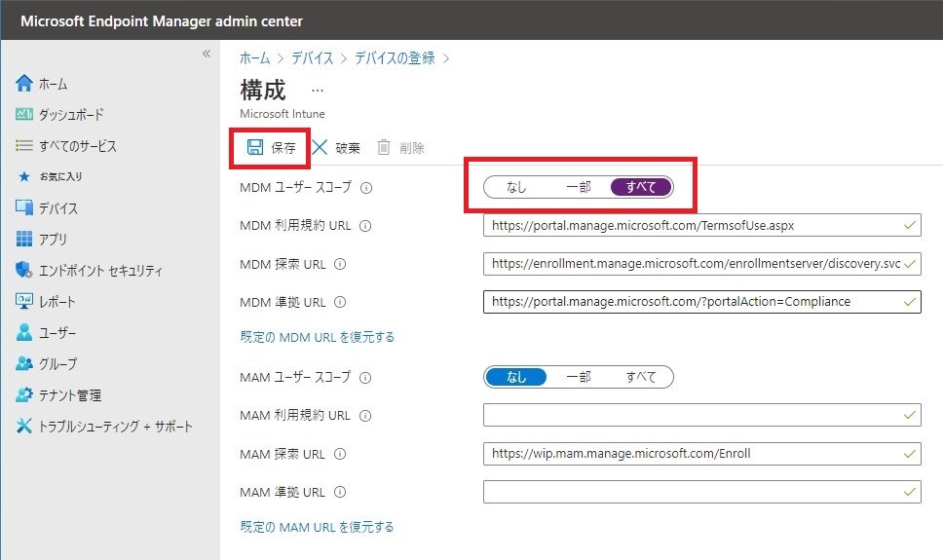Click the 削除 button label
The height and width of the screenshot is (560, 943).
point(411,148)
